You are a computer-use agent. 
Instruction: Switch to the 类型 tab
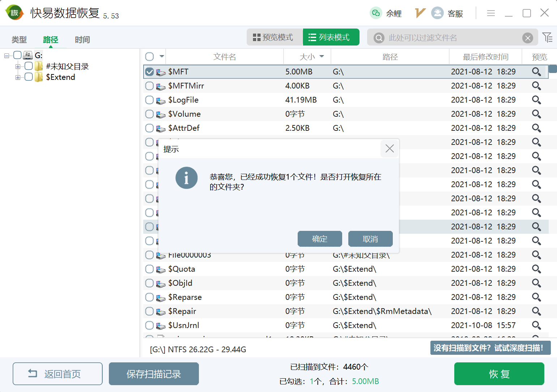pos(19,40)
